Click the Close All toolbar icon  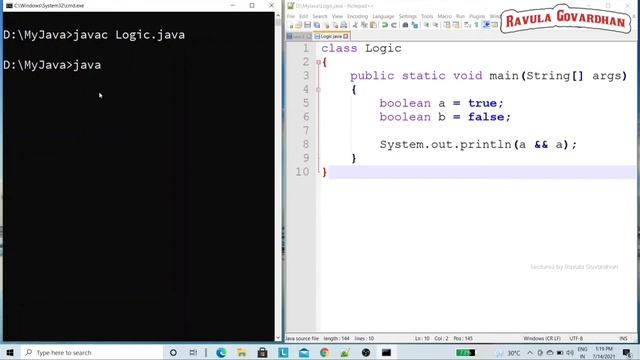tap(335, 25)
